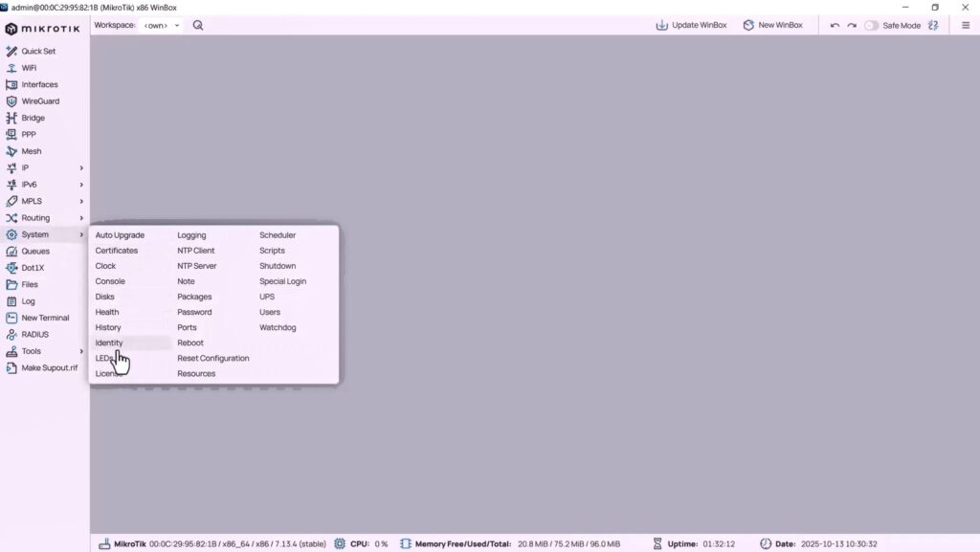Open Scheduler from the System submenu
Screen dimensions: 980x552
click(x=278, y=235)
